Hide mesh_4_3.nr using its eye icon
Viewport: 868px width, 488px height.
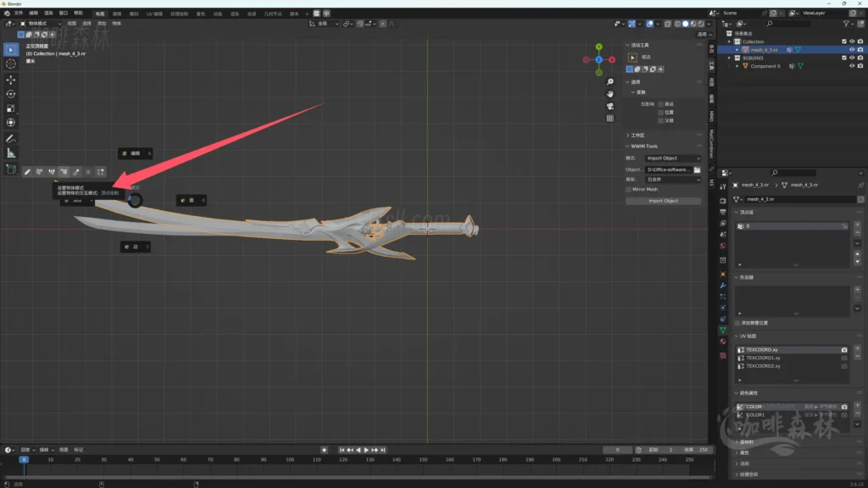click(x=852, y=50)
